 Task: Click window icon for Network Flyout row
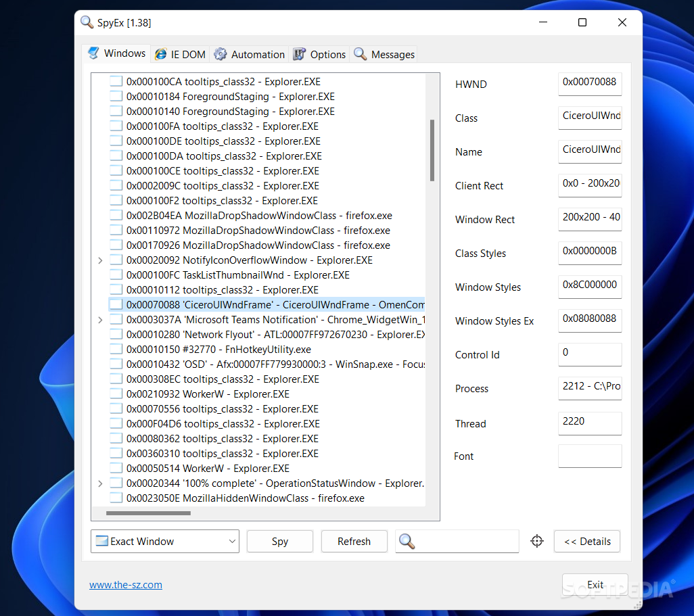116,334
